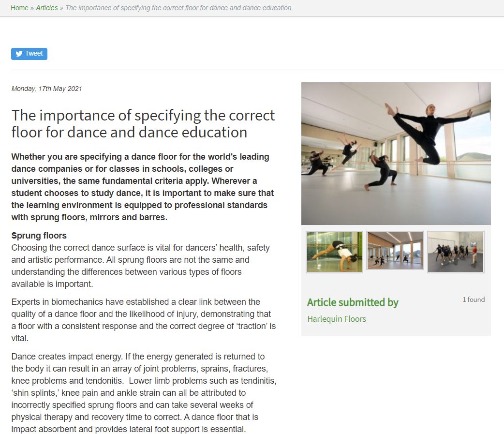This screenshot has height=434, width=504.
Task: Click the bold introductory paragraph
Action: click(x=143, y=187)
